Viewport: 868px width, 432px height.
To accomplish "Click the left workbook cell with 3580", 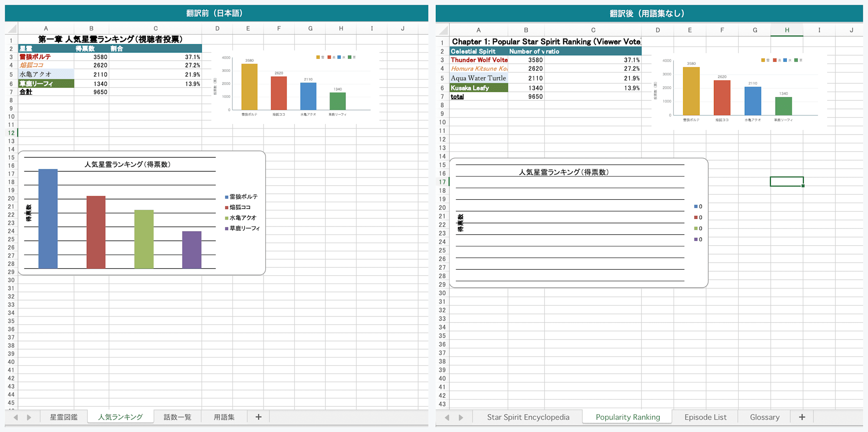I will (x=91, y=57).
